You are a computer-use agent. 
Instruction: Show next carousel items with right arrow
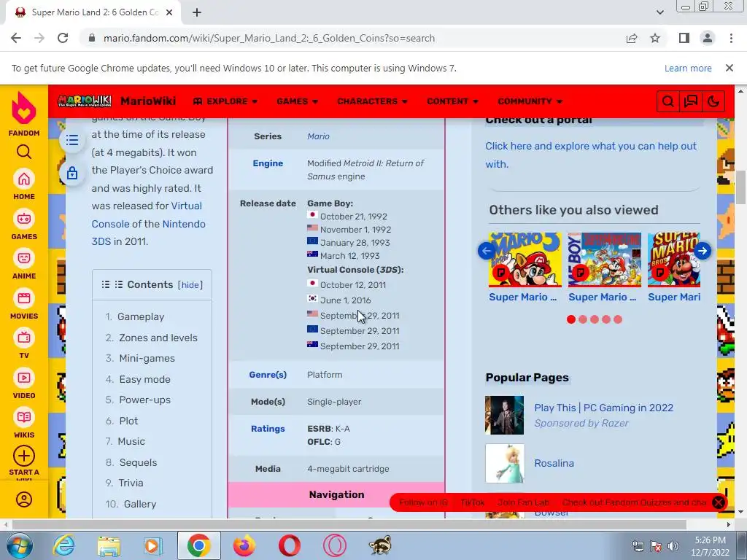pyautogui.click(x=703, y=251)
